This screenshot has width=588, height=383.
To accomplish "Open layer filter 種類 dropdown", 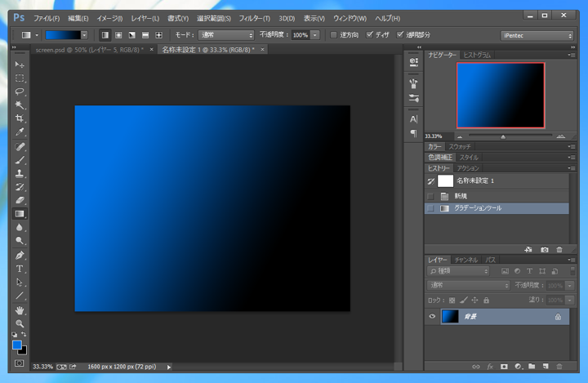I will 458,271.
